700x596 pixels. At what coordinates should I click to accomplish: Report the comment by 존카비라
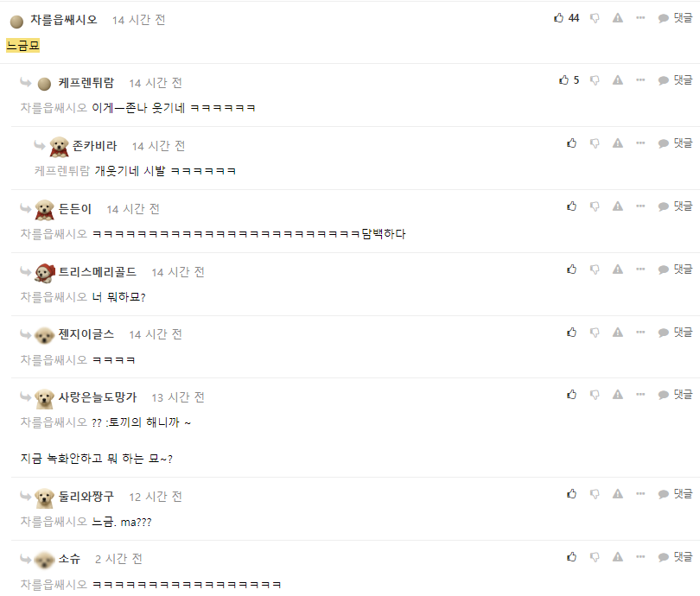pyautogui.click(x=617, y=143)
